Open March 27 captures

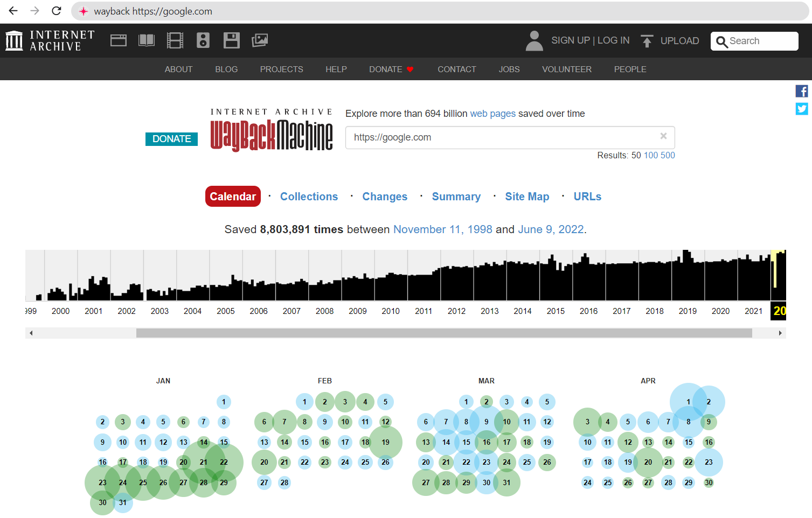426,482
